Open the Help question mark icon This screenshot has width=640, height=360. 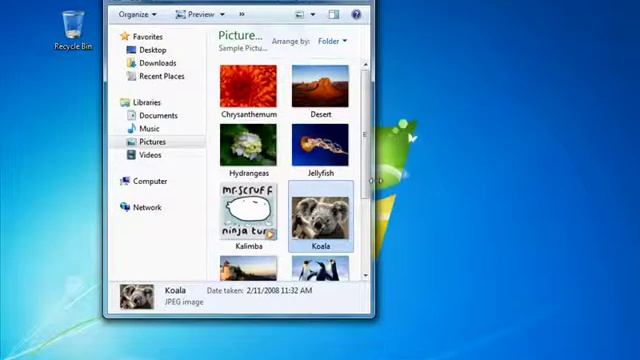click(356, 14)
